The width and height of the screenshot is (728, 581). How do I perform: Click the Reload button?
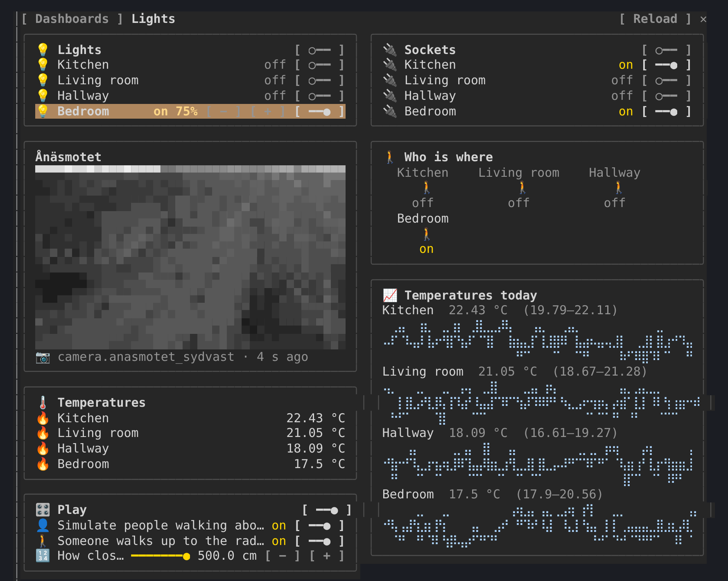655,19
